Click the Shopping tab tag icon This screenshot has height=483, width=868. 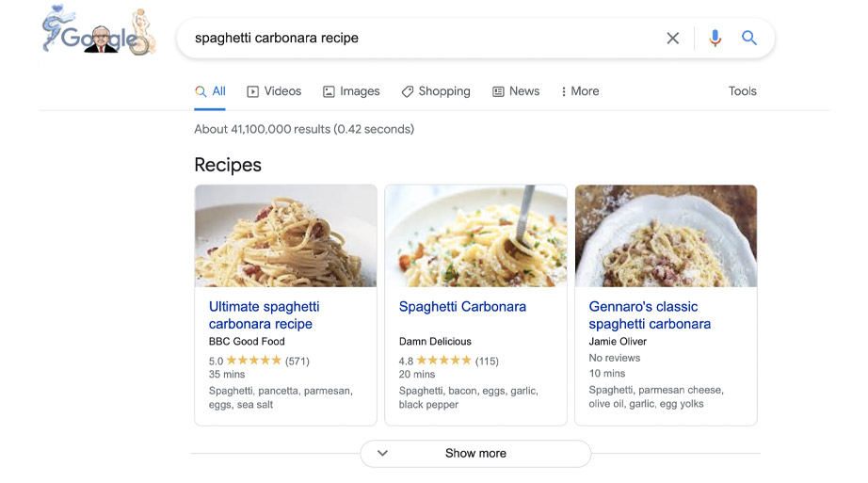point(408,91)
